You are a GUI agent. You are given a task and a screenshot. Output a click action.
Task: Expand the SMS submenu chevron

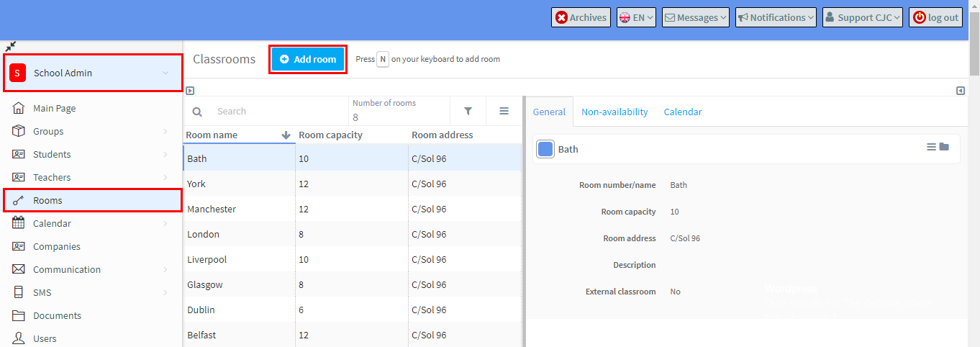[165, 292]
